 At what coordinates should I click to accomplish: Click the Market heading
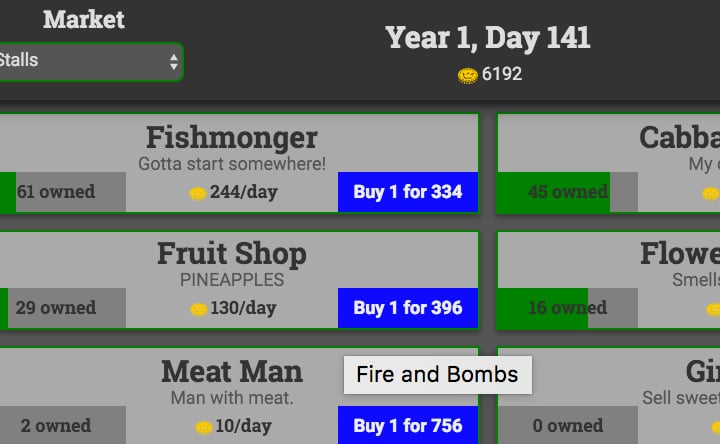coord(84,19)
